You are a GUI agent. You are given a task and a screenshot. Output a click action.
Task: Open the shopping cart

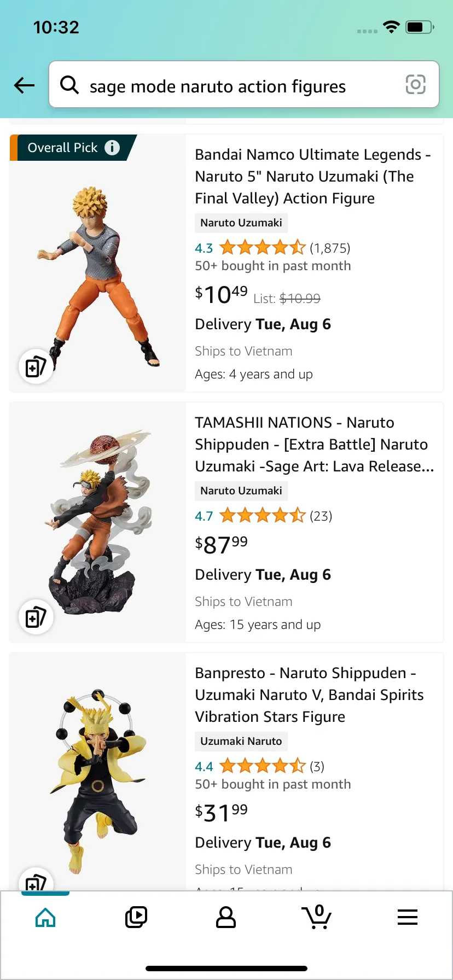(x=317, y=917)
